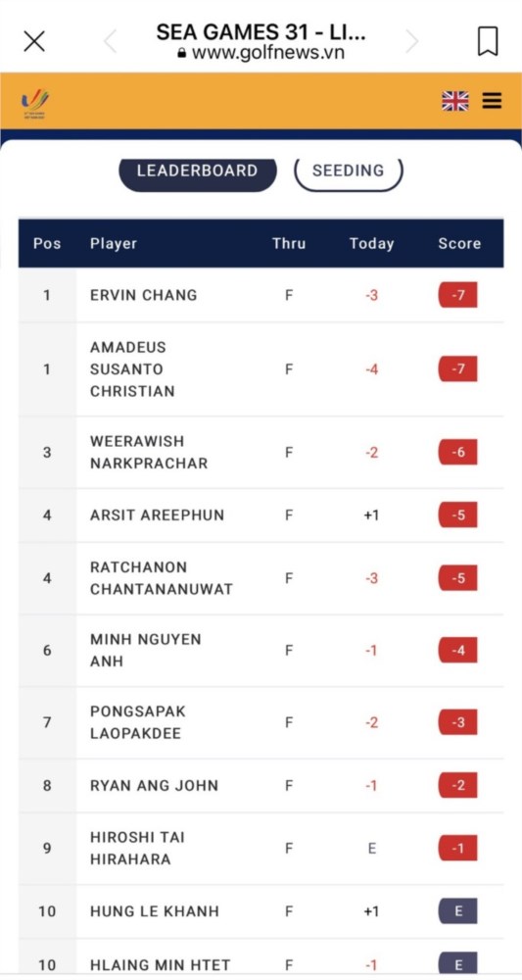The height and width of the screenshot is (980, 522).
Task: Tap the bookmark icon
Action: point(488,41)
